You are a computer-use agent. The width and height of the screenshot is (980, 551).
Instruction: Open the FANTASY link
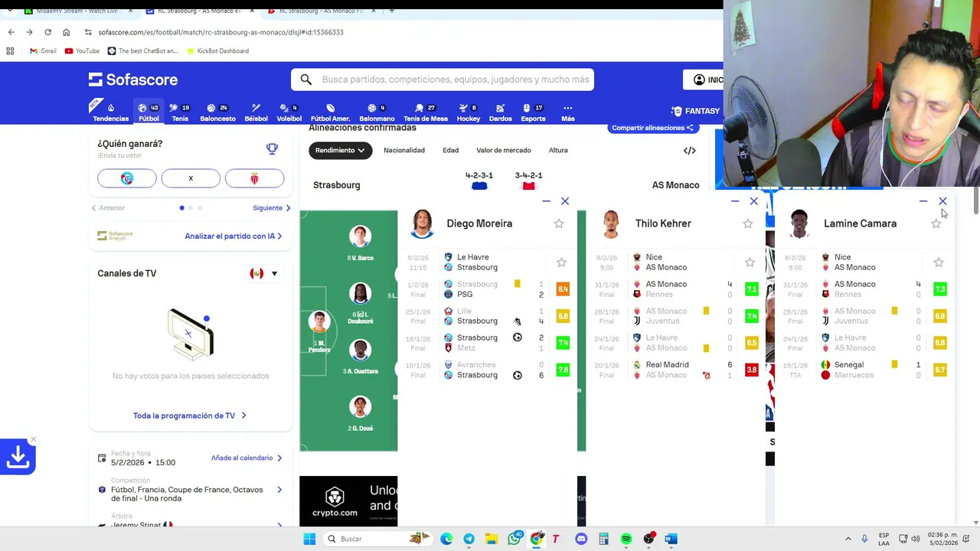coord(695,111)
